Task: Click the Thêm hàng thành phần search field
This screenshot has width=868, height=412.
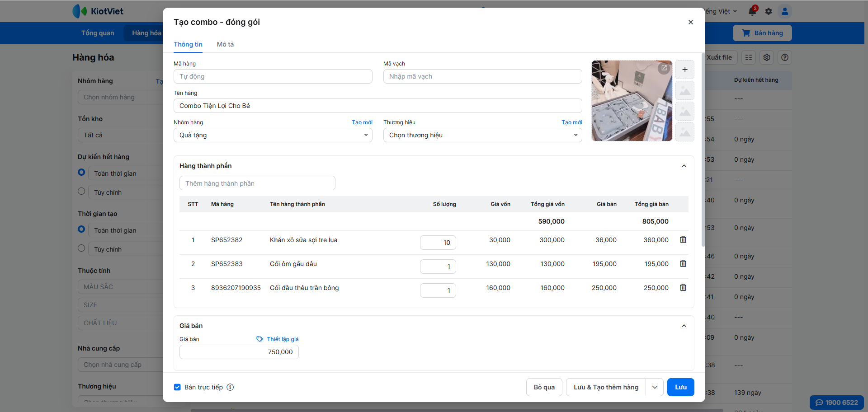Action: [x=257, y=183]
